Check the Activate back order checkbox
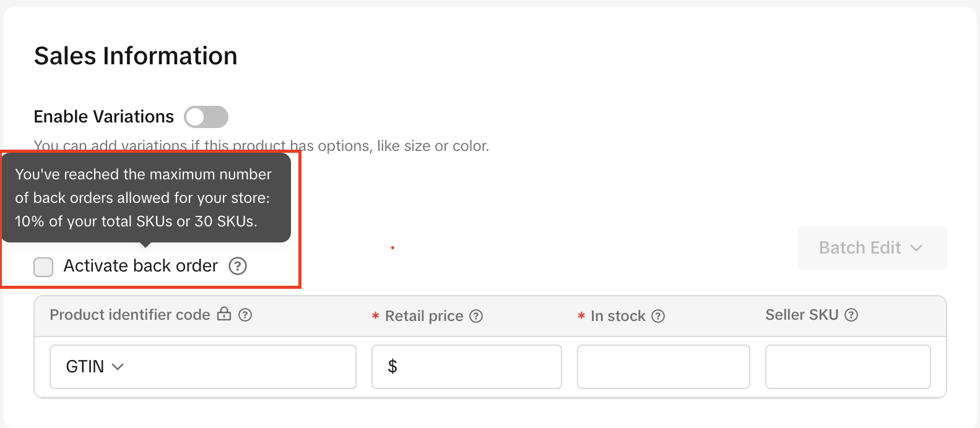The height and width of the screenshot is (428, 980). pyautogui.click(x=43, y=267)
